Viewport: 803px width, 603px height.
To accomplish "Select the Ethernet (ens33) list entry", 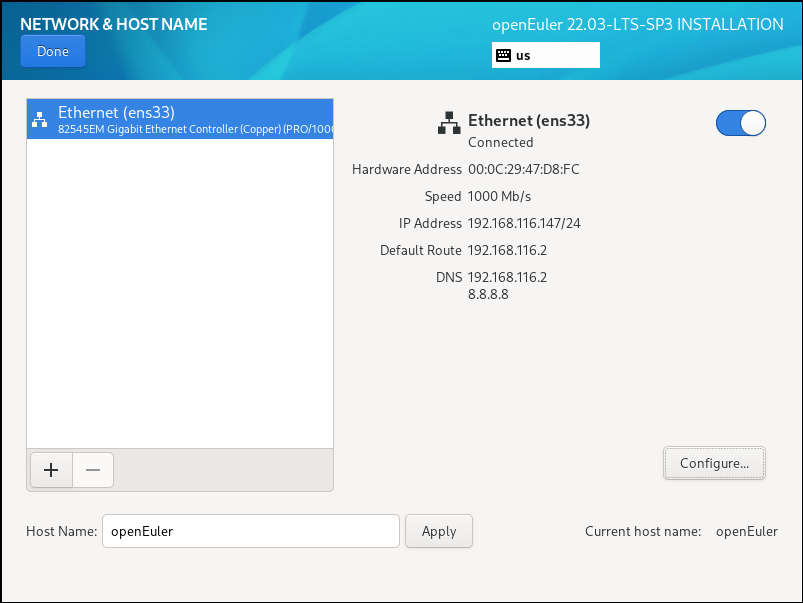I will [180, 119].
